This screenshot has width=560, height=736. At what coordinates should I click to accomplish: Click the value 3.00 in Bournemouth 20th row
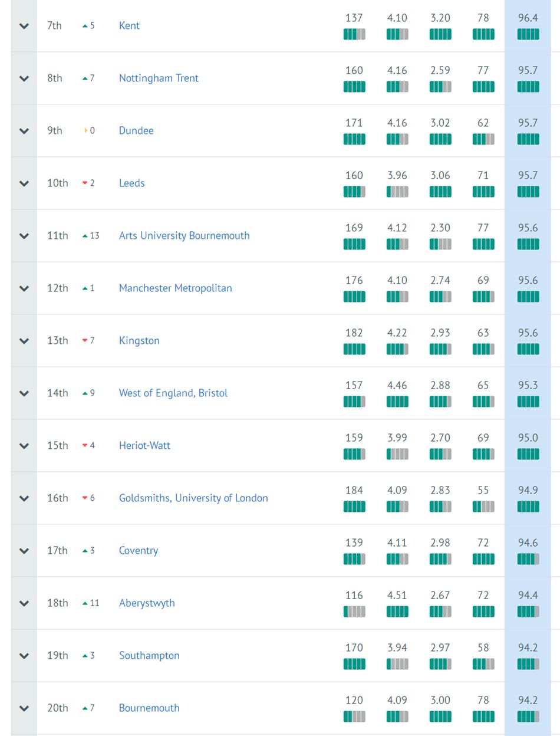point(440,700)
